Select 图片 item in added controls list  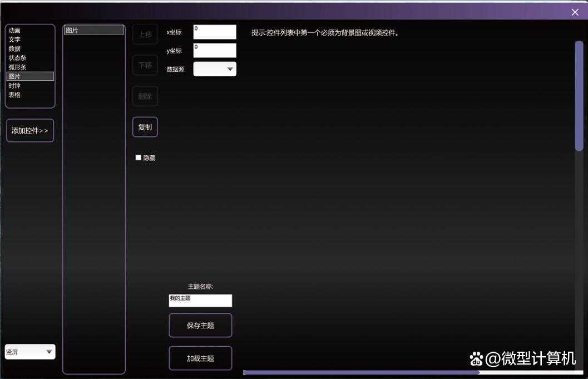pyautogui.click(x=93, y=31)
